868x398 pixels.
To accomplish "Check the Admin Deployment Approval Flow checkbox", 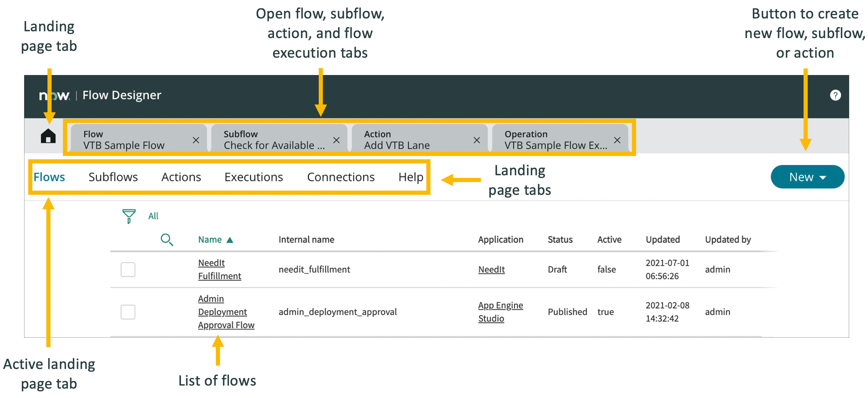I will coord(128,312).
